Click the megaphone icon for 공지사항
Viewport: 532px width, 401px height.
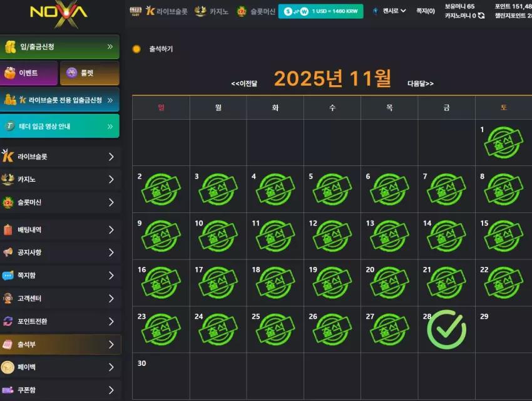point(8,253)
